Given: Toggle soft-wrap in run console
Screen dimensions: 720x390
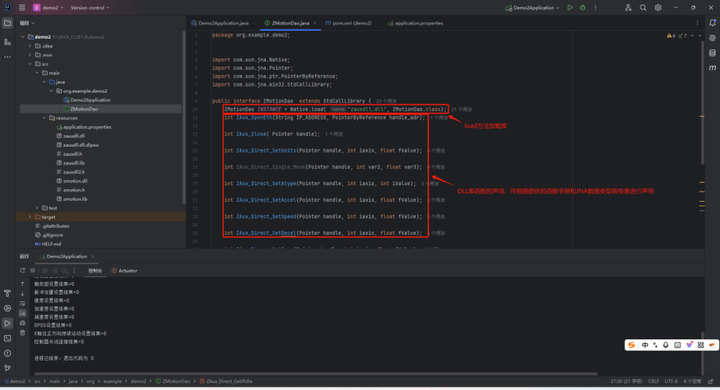Looking at the screenshot, I should [22, 304].
